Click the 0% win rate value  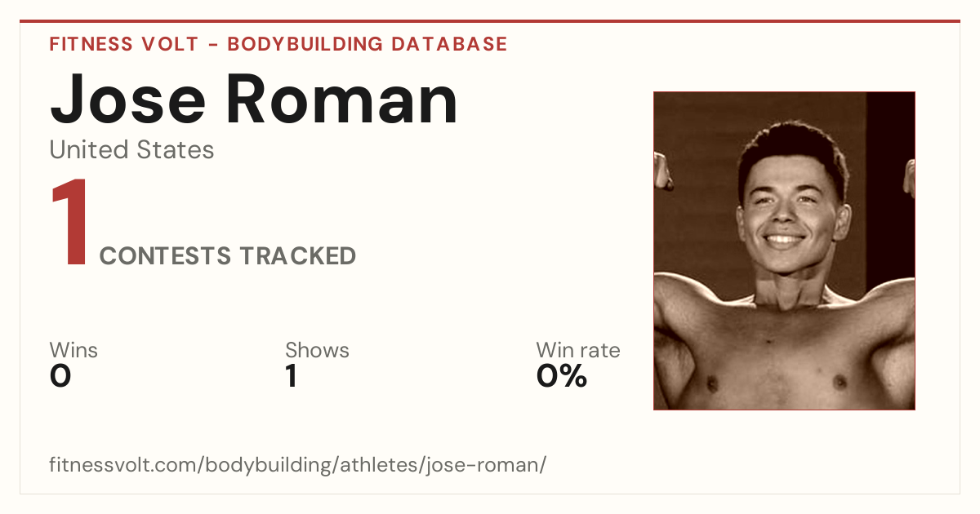tap(562, 376)
